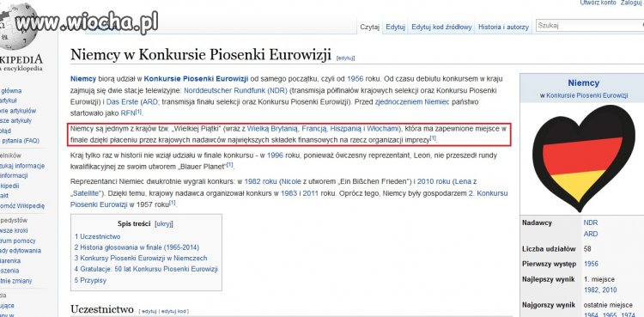Open sidebar Pierwsze kroki link
Image resolution: width=644 pixels, height=317 pixels.
click(14, 230)
